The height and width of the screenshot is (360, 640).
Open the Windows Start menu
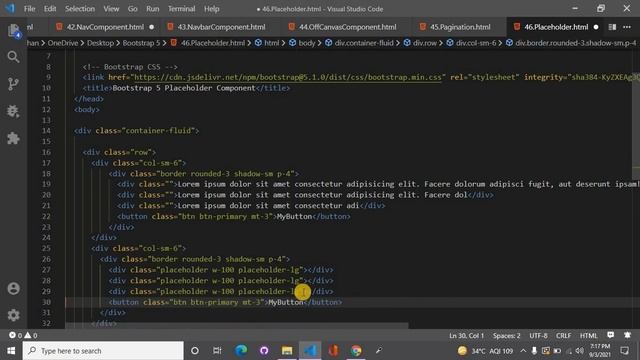click(x=11, y=351)
